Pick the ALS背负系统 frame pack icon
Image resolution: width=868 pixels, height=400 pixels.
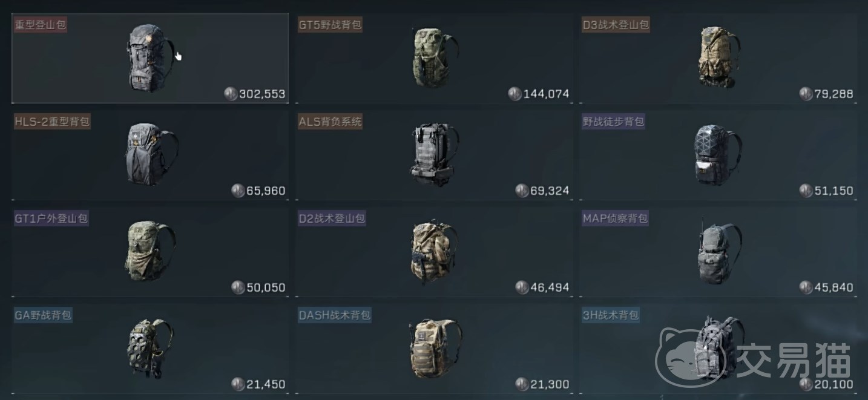(433, 155)
